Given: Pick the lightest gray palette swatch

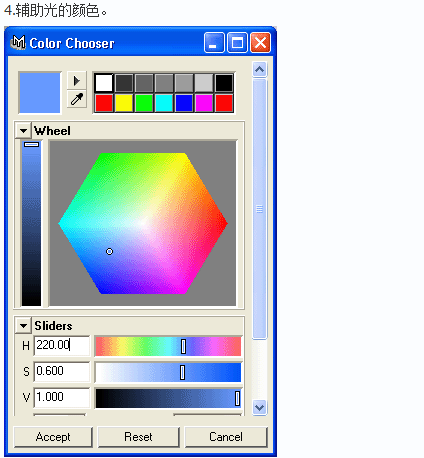Looking at the screenshot, I should tap(204, 83).
